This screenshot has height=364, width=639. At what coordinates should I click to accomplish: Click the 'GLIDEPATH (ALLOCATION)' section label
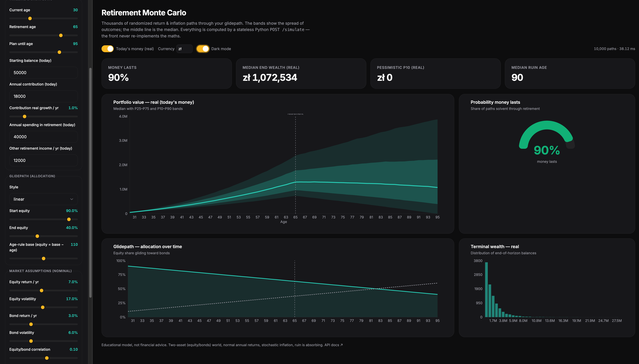32,176
